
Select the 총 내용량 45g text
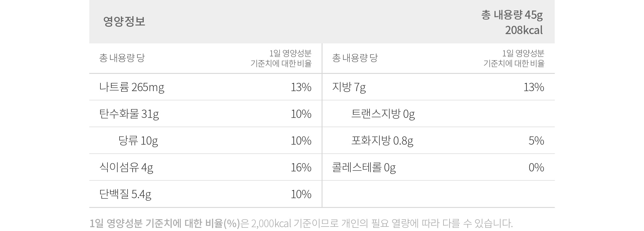[x=512, y=15]
